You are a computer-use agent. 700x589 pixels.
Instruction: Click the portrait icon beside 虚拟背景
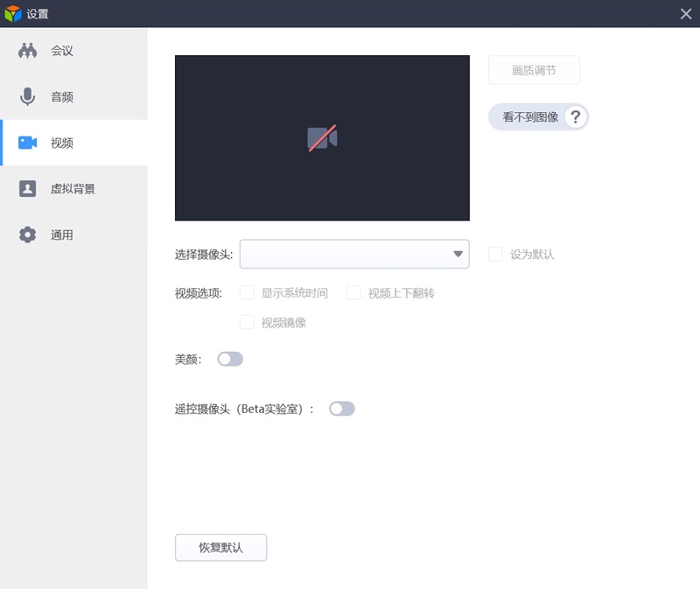click(29, 188)
